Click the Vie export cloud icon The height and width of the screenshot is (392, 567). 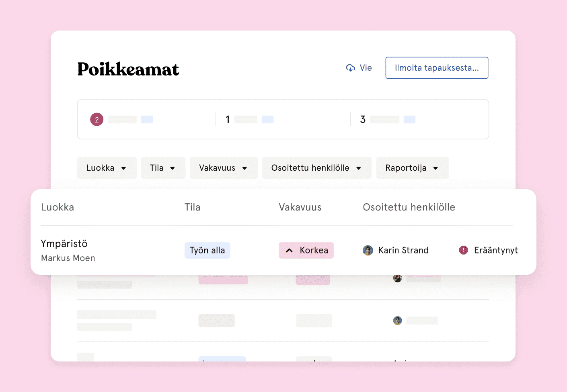[x=351, y=68]
